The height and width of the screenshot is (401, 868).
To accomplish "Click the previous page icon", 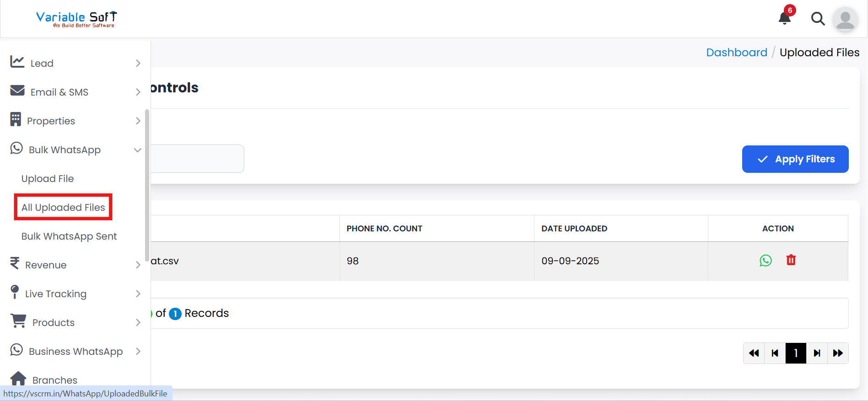I will (775, 353).
